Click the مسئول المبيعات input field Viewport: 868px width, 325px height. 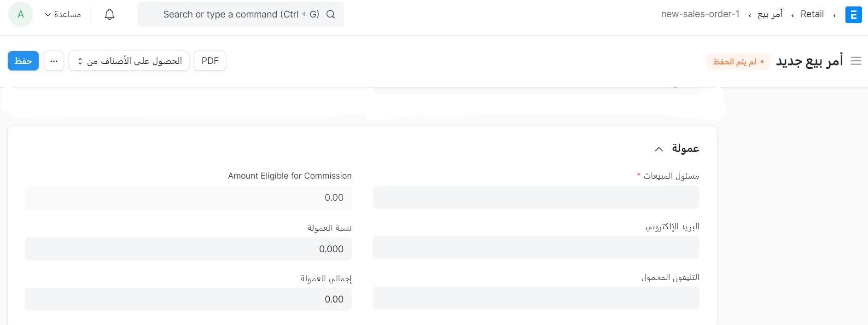(536, 197)
